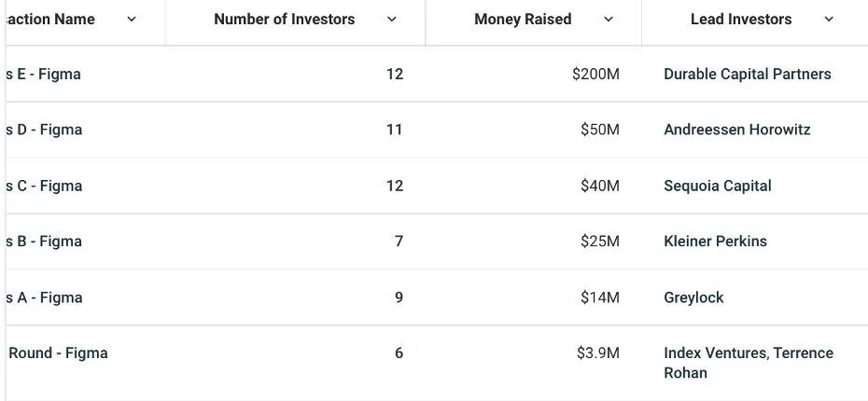Image resolution: width=868 pixels, height=401 pixels.
Task: Open the Series D - Figma transaction
Action: coord(44,130)
